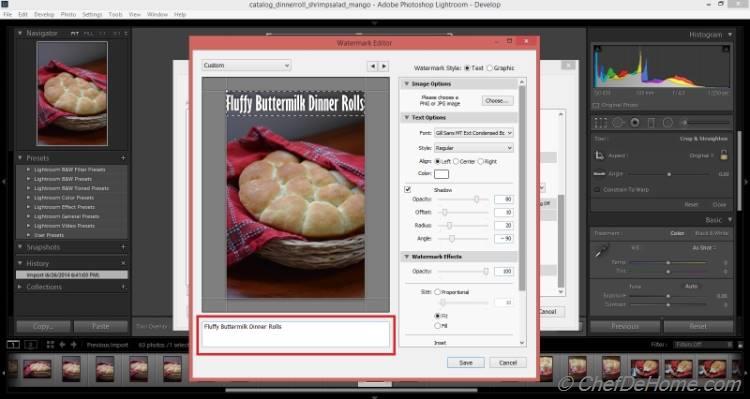Viewport: 750px width, 399px height.
Task: Select the Spot Removal tool icon
Action: (618, 123)
